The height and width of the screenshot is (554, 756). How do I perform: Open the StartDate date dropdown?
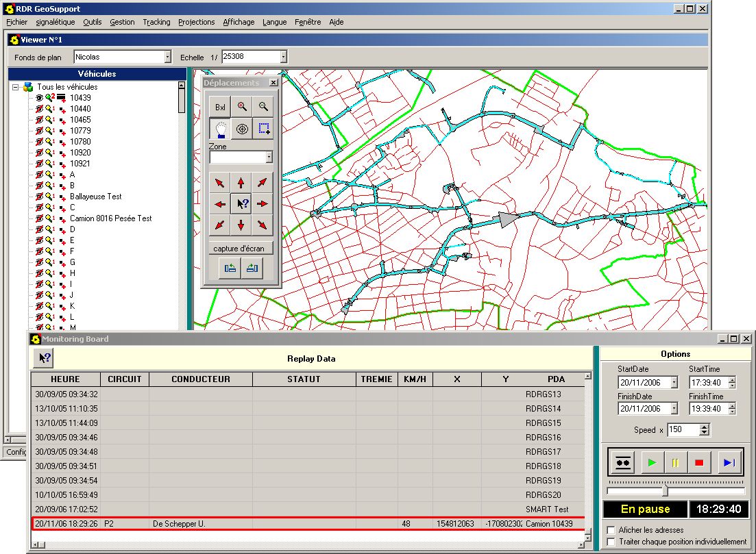coord(674,383)
